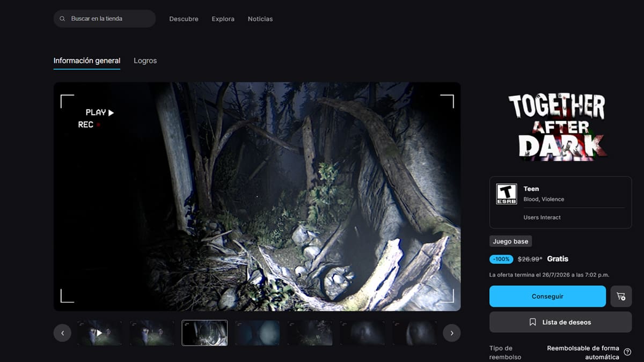Switch to the Logros tab
The image size is (644, 362).
(x=145, y=61)
